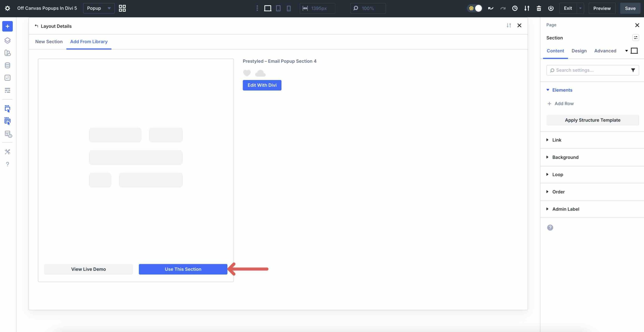Toggle the light/dark mode switch
The image size is (644, 332).
[x=475, y=8]
